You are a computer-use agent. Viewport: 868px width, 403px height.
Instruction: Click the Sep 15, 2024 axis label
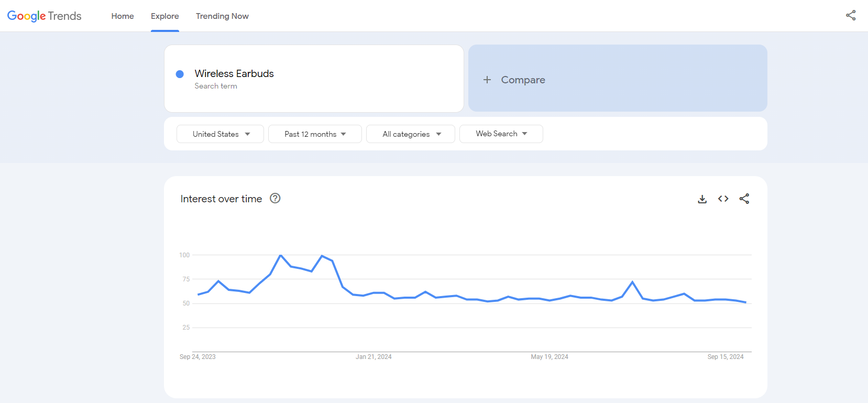(x=726, y=357)
